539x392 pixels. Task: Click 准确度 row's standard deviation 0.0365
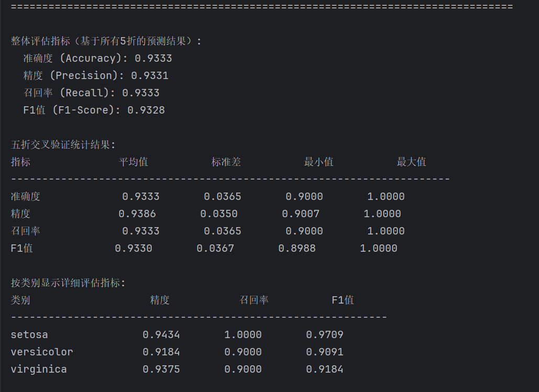(x=223, y=196)
